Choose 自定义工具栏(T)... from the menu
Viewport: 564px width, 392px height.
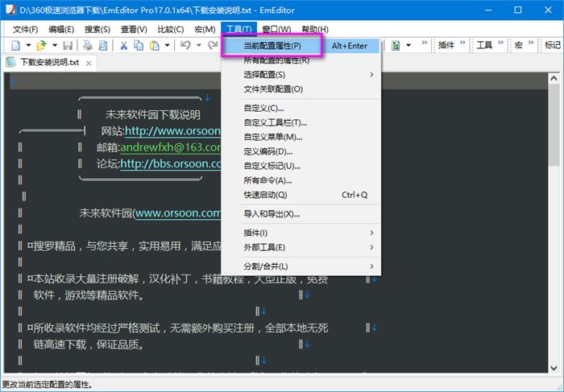point(276,123)
